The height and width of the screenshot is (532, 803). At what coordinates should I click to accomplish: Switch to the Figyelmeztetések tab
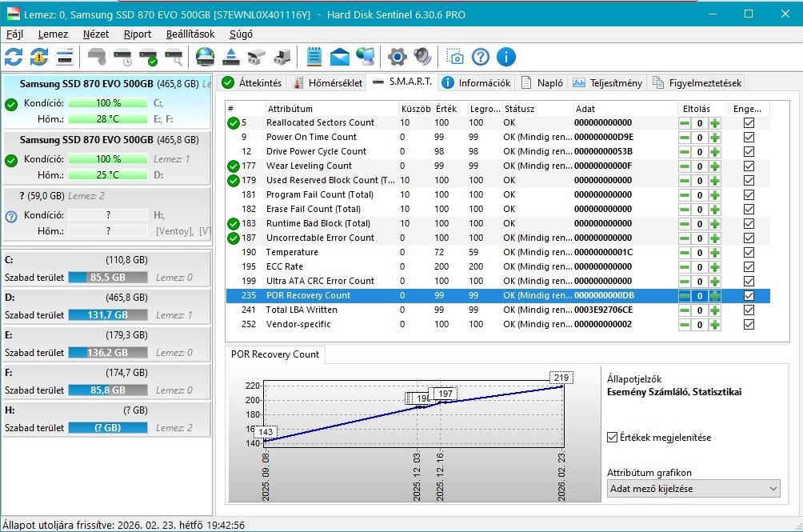pos(697,83)
